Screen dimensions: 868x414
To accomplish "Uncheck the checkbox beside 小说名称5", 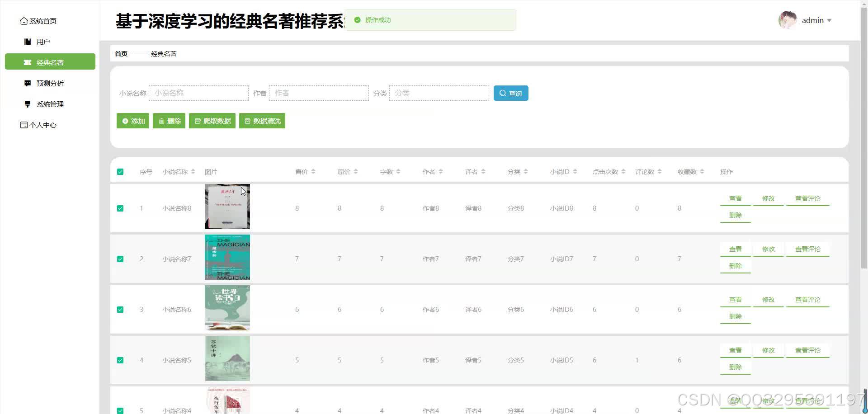I will (120, 360).
